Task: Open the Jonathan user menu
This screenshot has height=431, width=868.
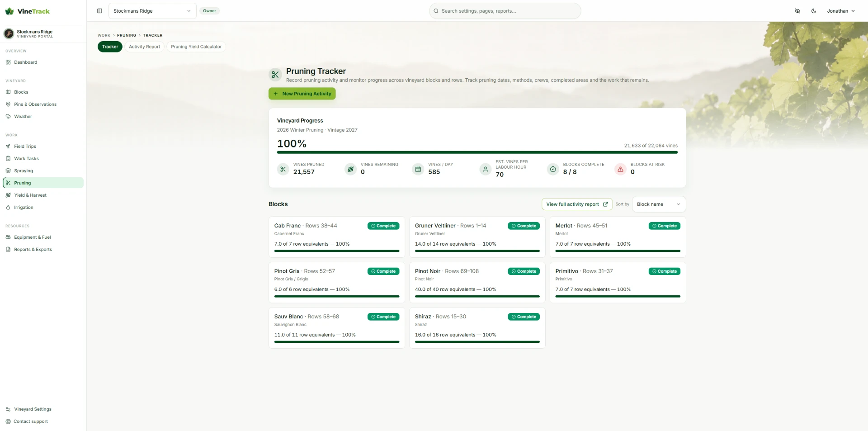Action: tap(841, 11)
